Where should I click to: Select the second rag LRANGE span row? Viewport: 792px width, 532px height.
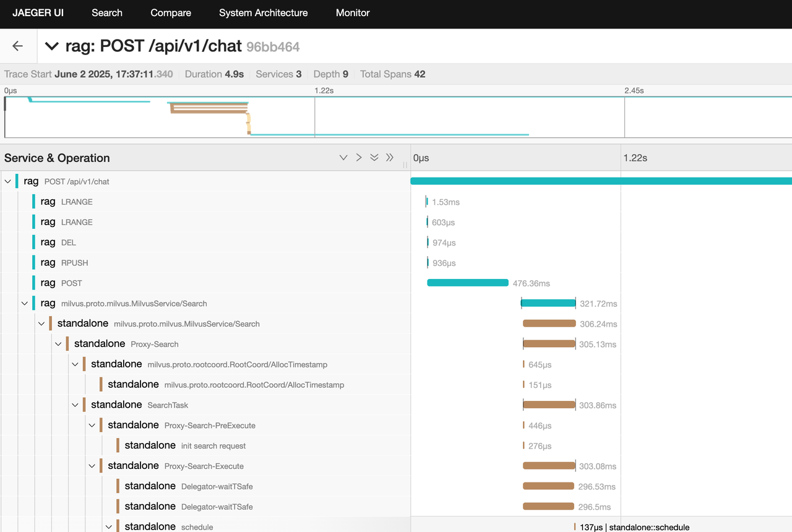[x=222, y=222]
